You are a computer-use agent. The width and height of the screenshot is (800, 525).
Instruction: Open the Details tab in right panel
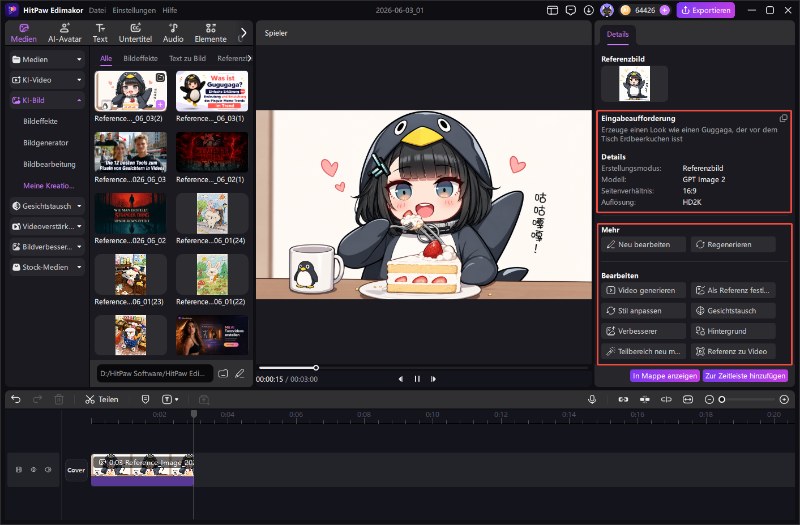point(617,34)
